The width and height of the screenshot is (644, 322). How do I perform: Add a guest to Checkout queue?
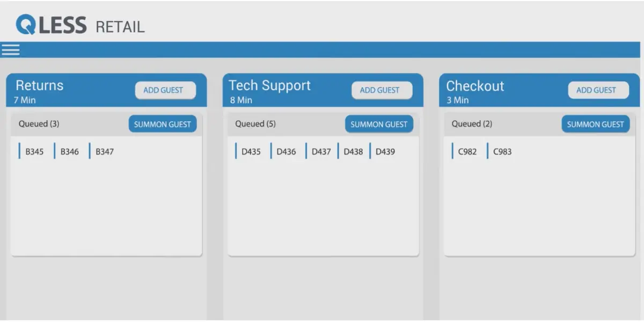pyautogui.click(x=598, y=90)
